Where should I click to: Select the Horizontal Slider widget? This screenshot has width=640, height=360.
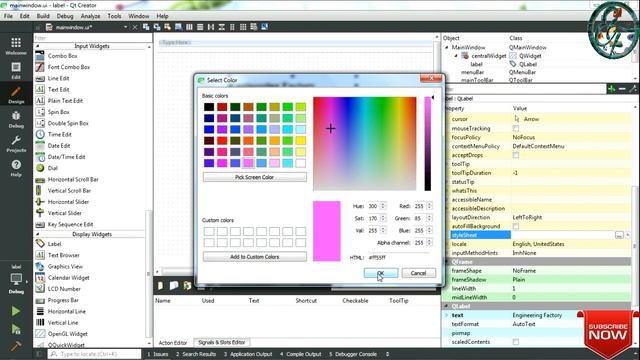coord(68,202)
